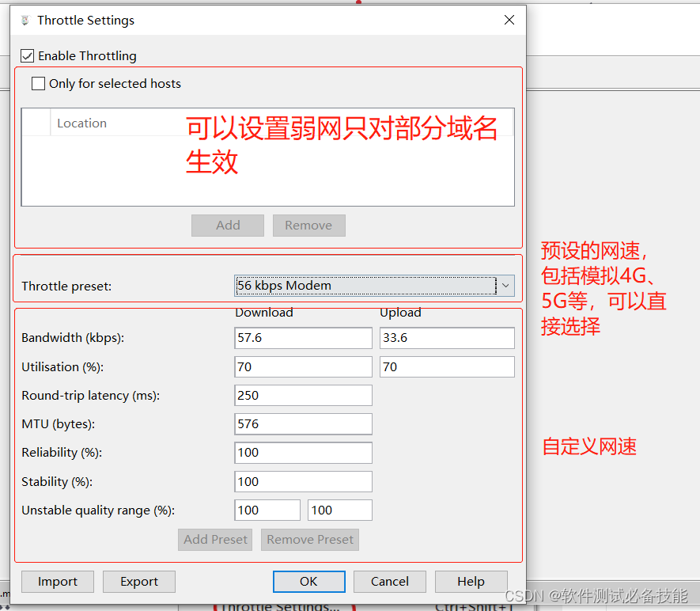Click the Remove Preset button

[310, 540]
